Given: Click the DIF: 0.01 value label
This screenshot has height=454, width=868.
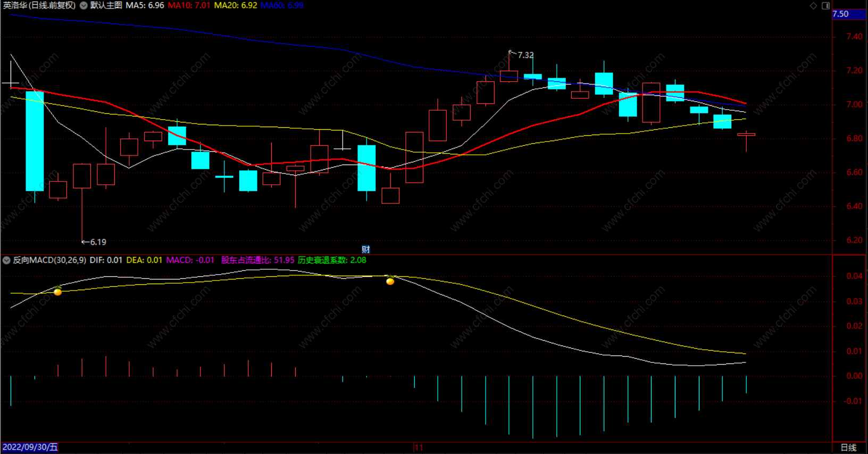Looking at the screenshot, I should coord(106,260).
